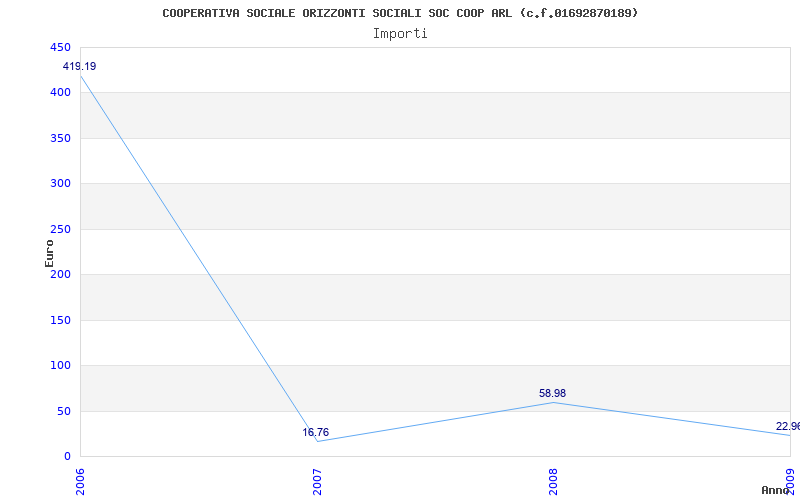Click the Anno x-axis title
The width and height of the screenshot is (800, 500).
(775, 490)
